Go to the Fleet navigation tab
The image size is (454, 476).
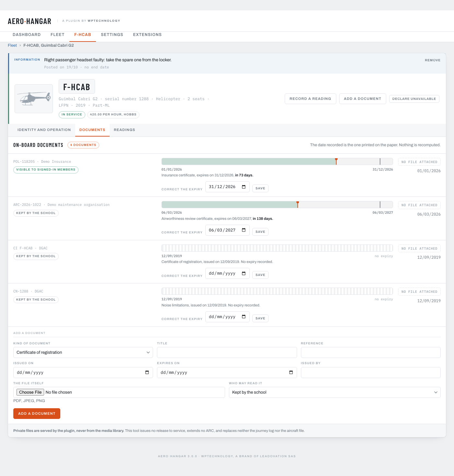pos(57,35)
